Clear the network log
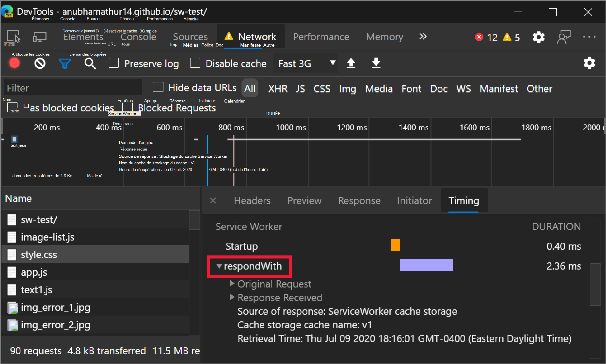Viewport: 606px width, 364px height. [40, 63]
